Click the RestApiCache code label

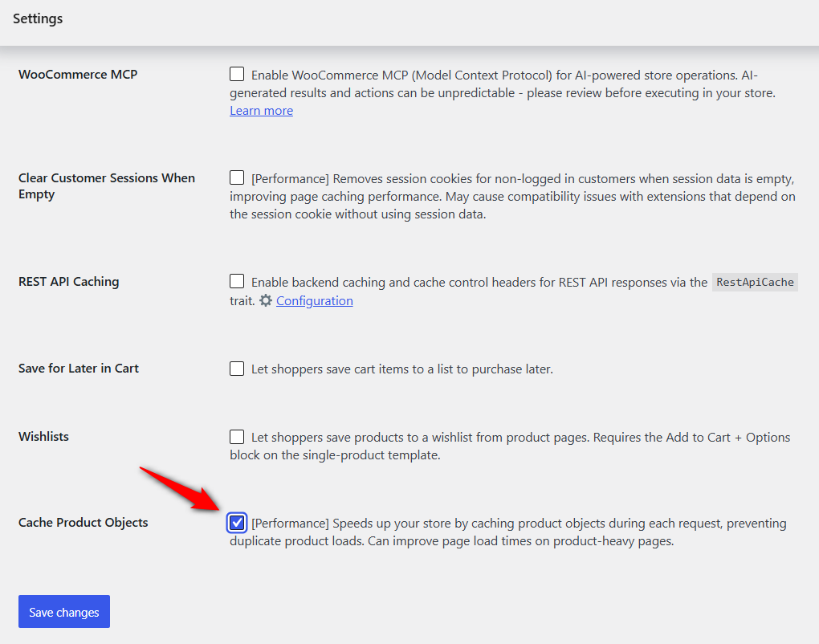tap(755, 282)
